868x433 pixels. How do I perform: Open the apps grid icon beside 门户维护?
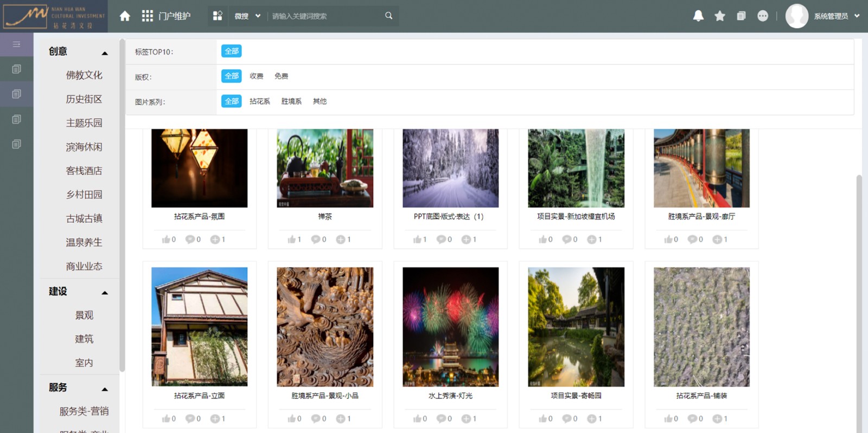(x=147, y=16)
